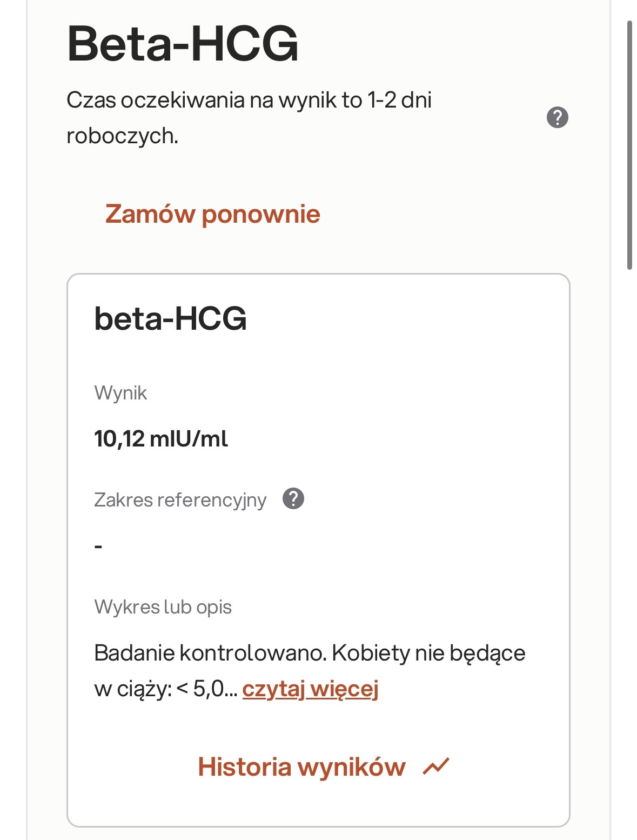Click the Badanie kontrolowano description sentence
637x840 pixels.
point(210,653)
